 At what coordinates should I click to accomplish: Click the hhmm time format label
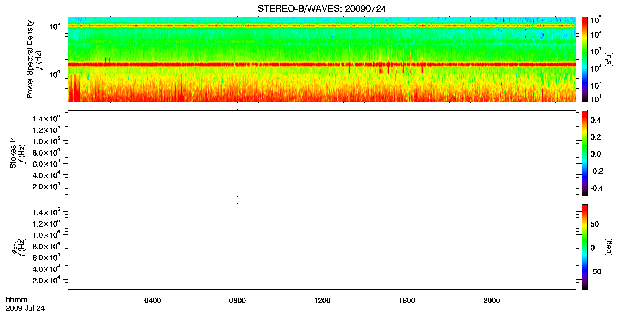coord(17,300)
